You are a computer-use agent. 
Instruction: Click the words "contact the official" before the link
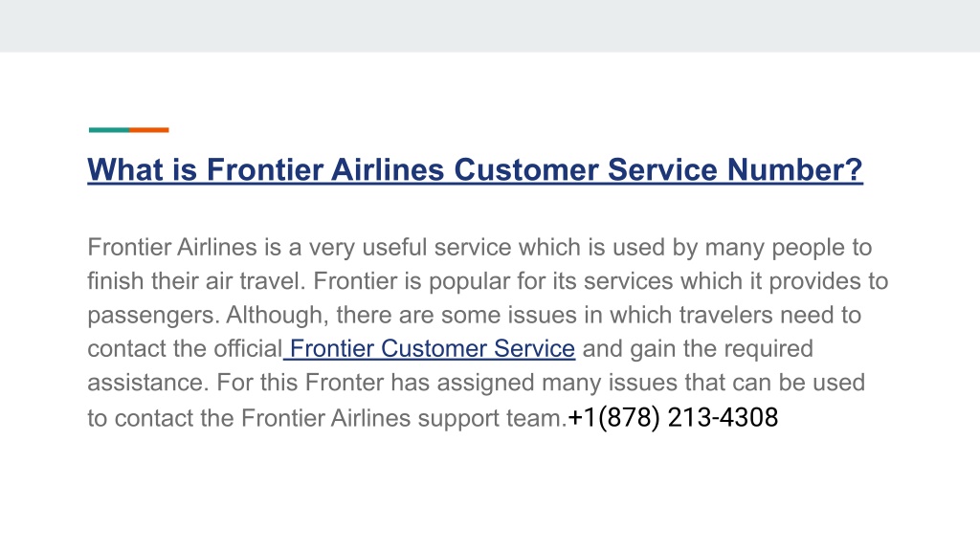click(185, 348)
